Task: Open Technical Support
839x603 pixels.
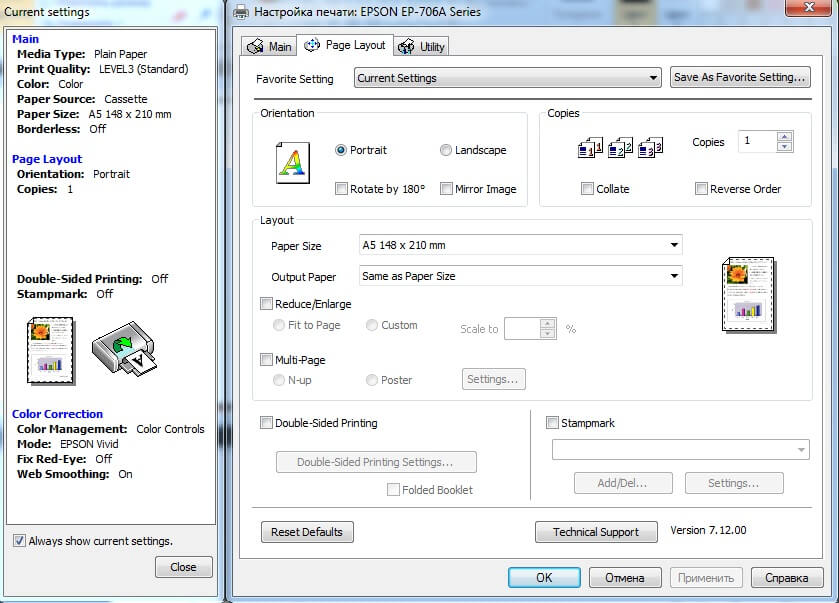Action: click(596, 532)
